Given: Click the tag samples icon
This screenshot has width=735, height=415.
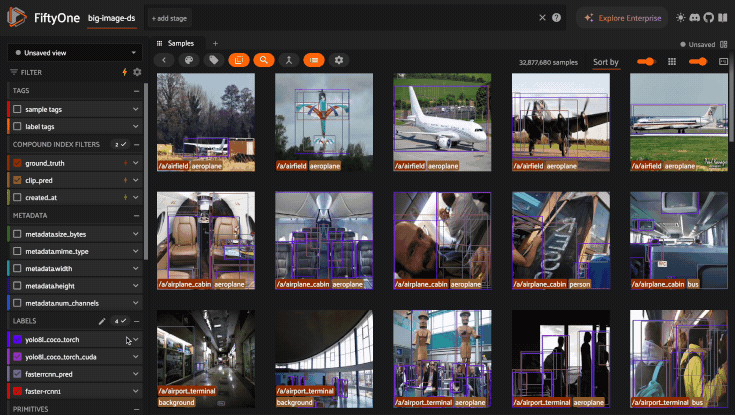Looking at the screenshot, I should point(214,60).
